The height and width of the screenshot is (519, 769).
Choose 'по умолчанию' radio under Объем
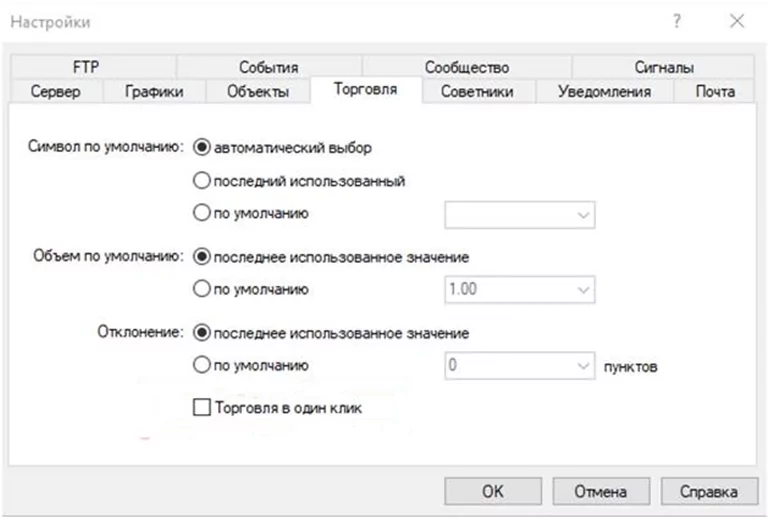(x=202, y=289)
